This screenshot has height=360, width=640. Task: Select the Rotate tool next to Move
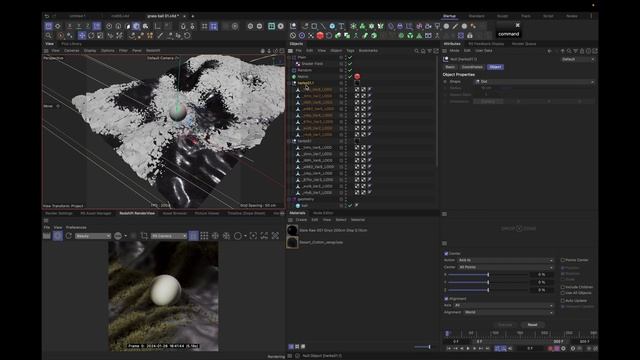tap(91, 36)
